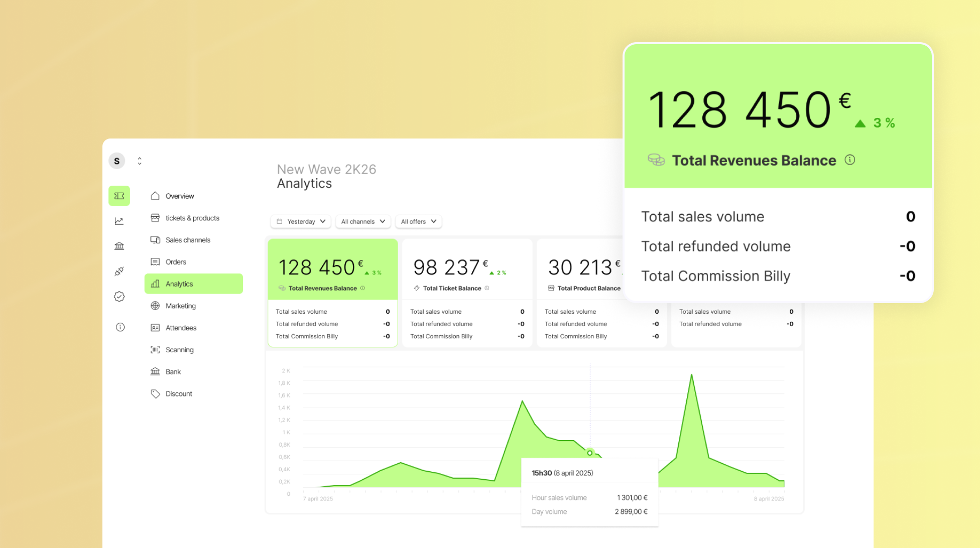Open the line chart icon in rail
The height and width of the screenshot is (548, 980).
(x=119, y=221)
